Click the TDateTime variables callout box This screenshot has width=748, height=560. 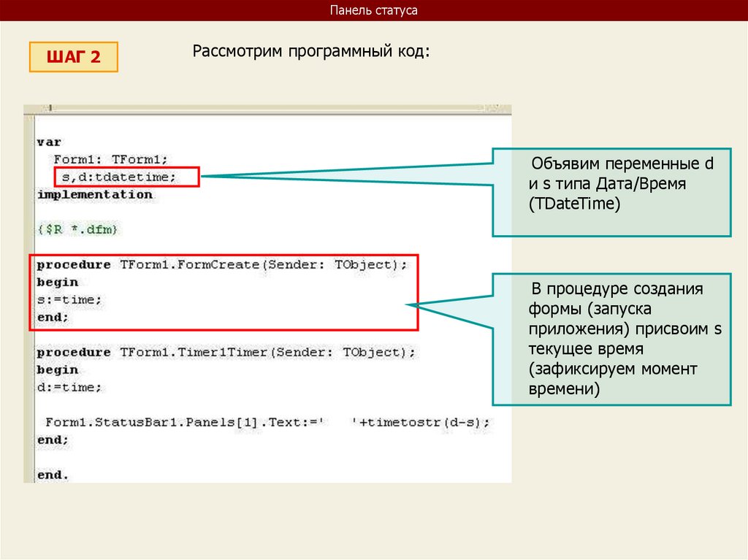(611, 192)
